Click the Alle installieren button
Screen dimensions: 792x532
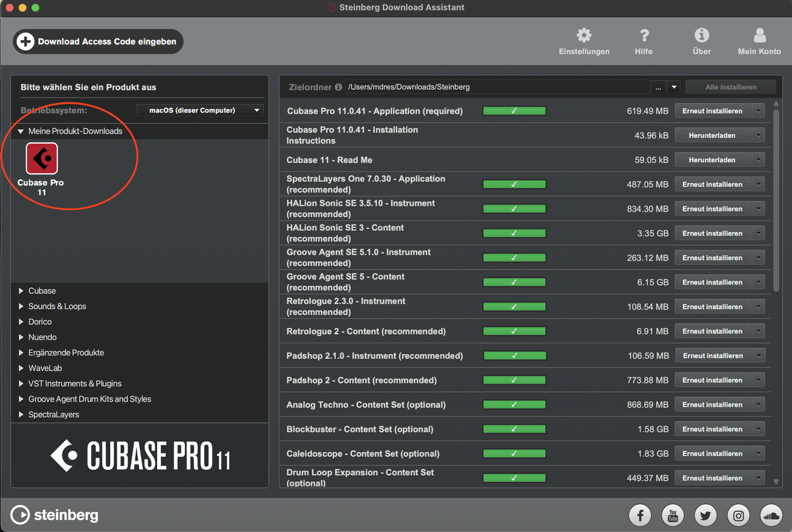(x=731, y=87)
